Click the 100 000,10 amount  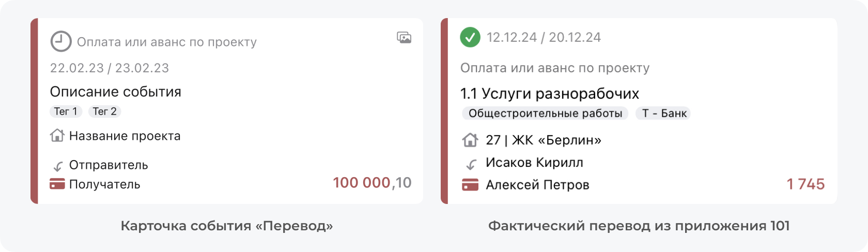click(372, 183)
